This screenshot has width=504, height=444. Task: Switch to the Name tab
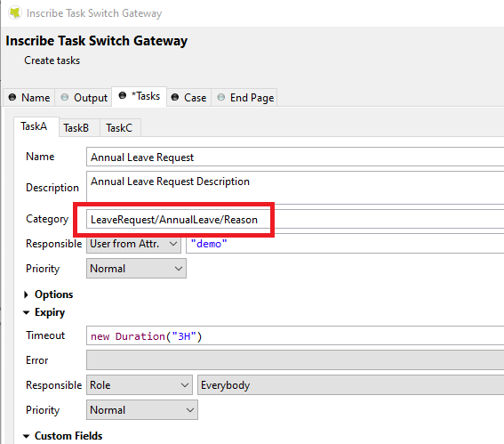point(29,98)
